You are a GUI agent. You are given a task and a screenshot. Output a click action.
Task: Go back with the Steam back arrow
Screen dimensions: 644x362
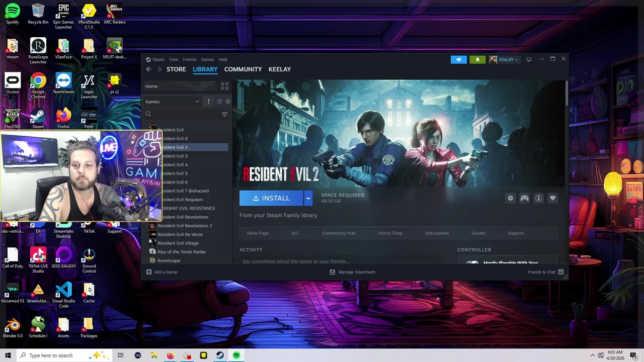pyautogui.click(x=148, y=69)
